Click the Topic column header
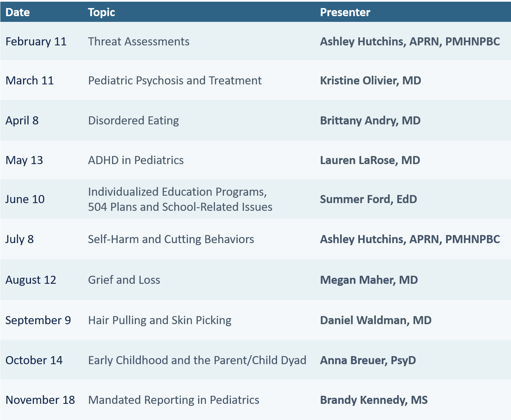Image resolution: width=511 pixels, height=420 pixels. coord(101,12)
